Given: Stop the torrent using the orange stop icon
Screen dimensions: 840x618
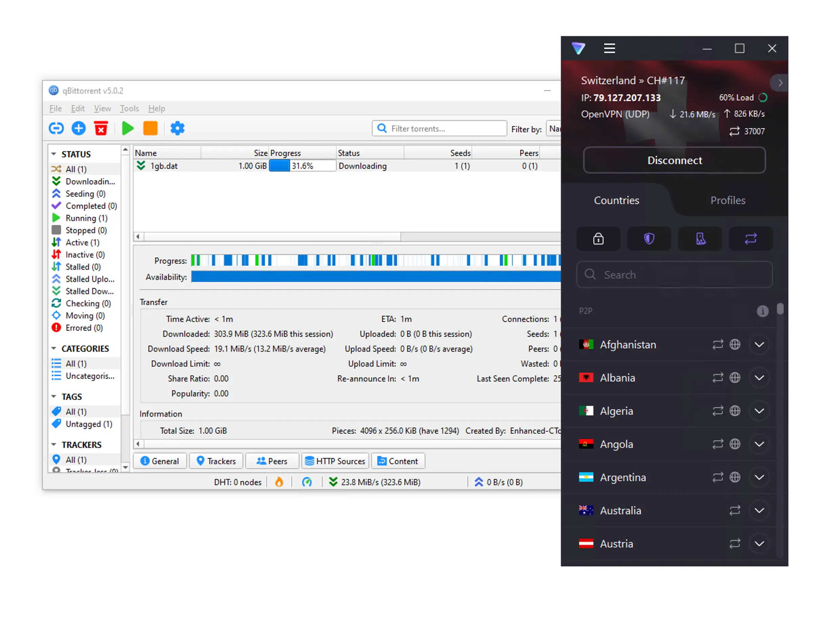Looking at the screenshot, I should coord(150,128).
